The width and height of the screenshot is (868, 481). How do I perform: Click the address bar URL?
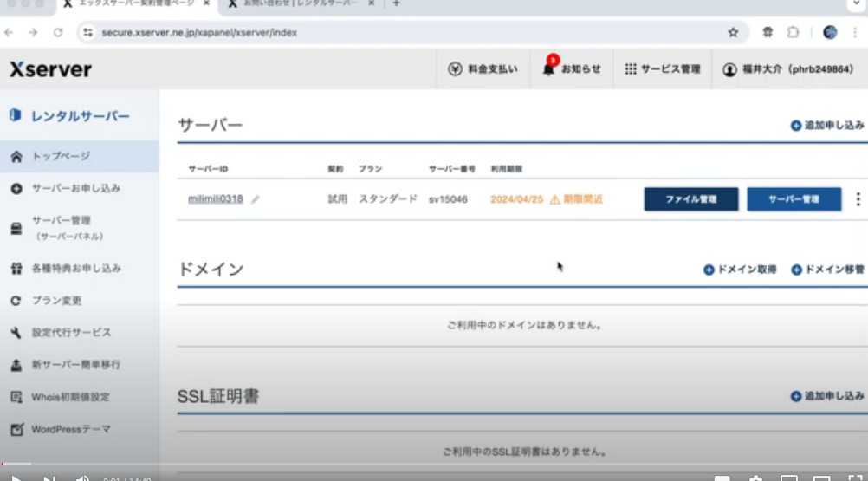pyautogui.click(x=199, y=33)
